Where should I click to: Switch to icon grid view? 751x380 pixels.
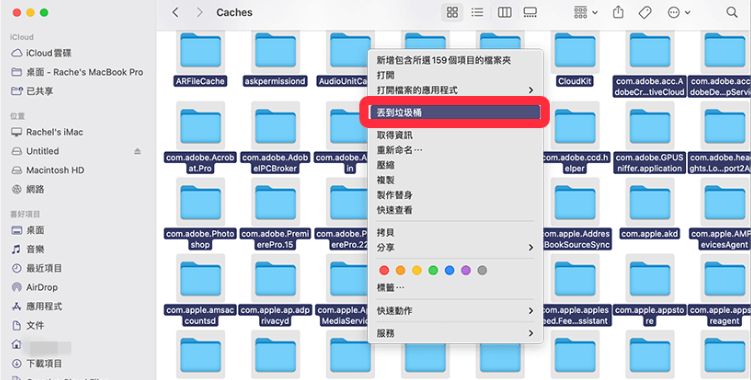(452, 12)
